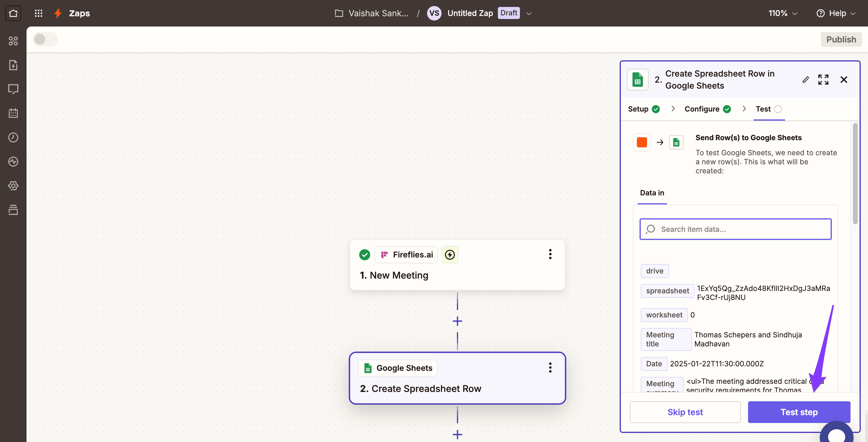The width and height of the screenshot is (868, 442).
Task: Open the sidebar activity status icon
Action: pos(13,162)
